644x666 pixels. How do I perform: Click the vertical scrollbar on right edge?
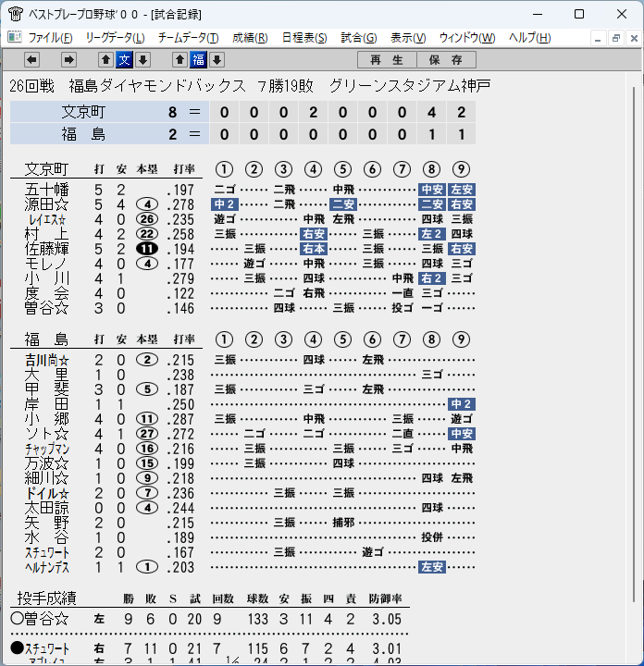(634, 344)
